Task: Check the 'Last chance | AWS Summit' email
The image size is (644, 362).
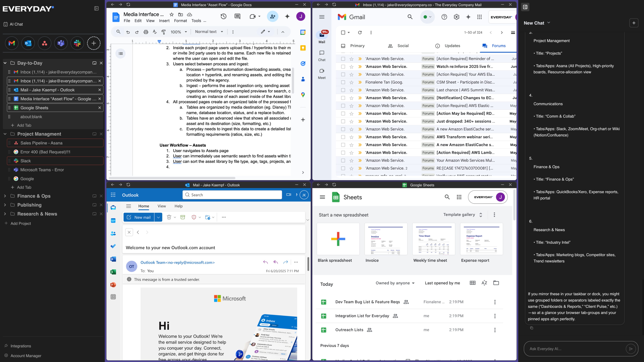Action: tap(343, 90)
